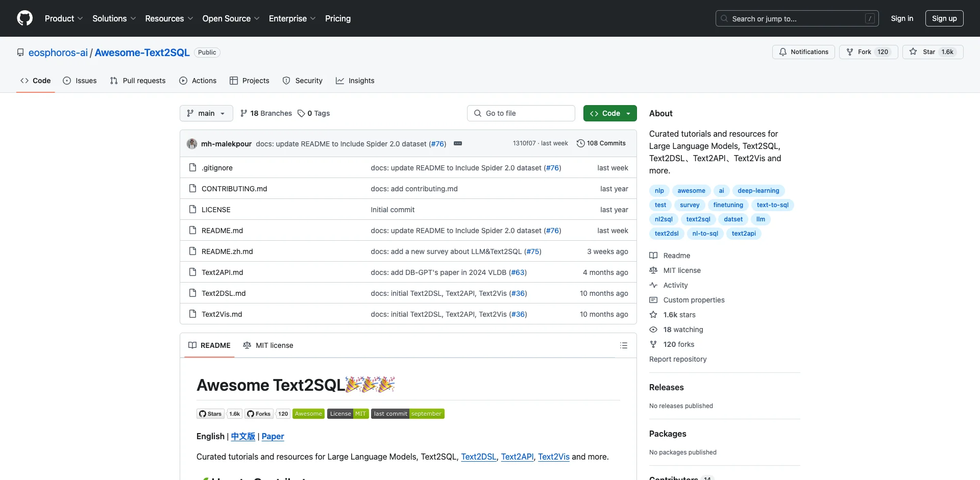The width and height of the screenshot is (980, 480).
Task: Click the file icon beside LICENSE
Action: point(192,209)
